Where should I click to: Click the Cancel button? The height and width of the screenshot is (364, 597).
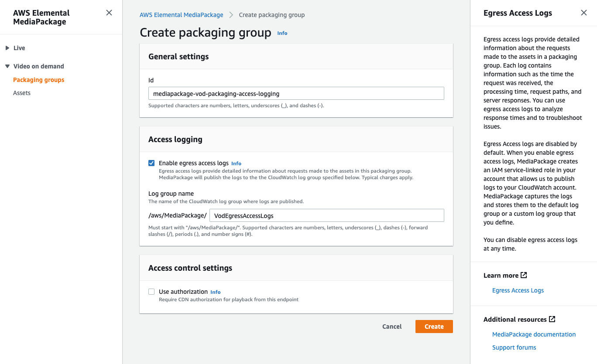(x=392, y=327)
